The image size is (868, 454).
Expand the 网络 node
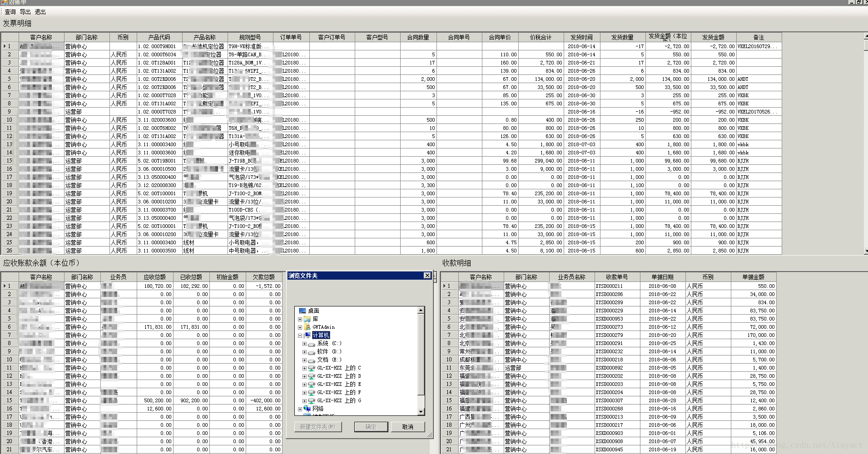[x=300, y=409]
